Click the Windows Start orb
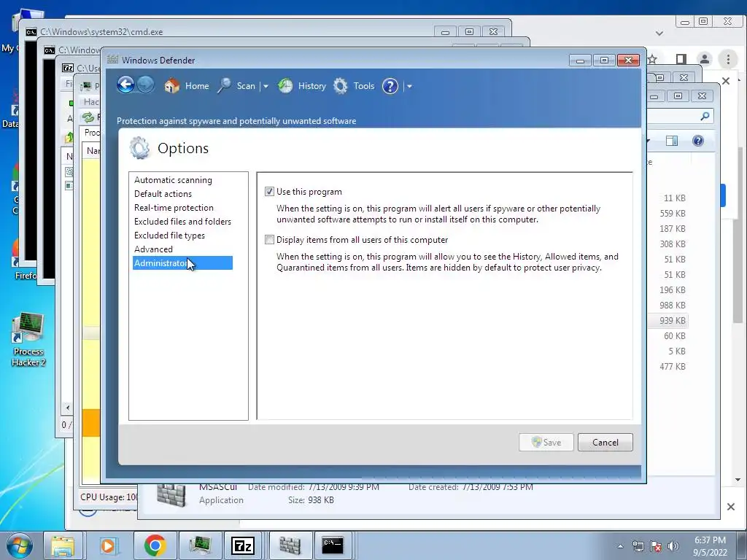Screen dimensions: 747x560 (20, 545)
